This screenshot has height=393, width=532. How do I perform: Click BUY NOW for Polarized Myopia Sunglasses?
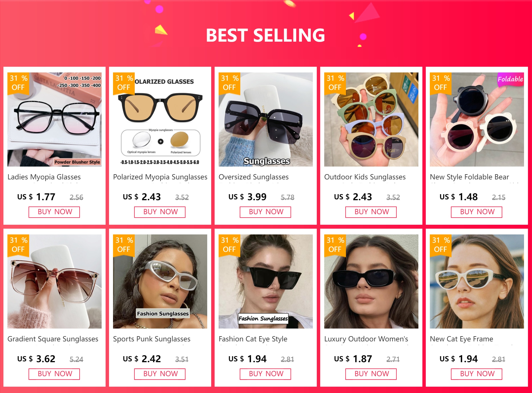(160, 212)
